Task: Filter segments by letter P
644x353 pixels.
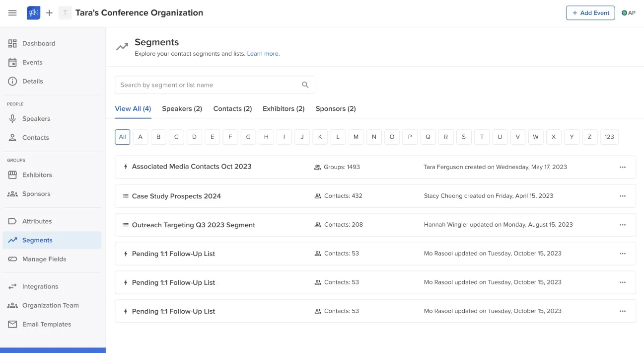Action: point(410,137)
